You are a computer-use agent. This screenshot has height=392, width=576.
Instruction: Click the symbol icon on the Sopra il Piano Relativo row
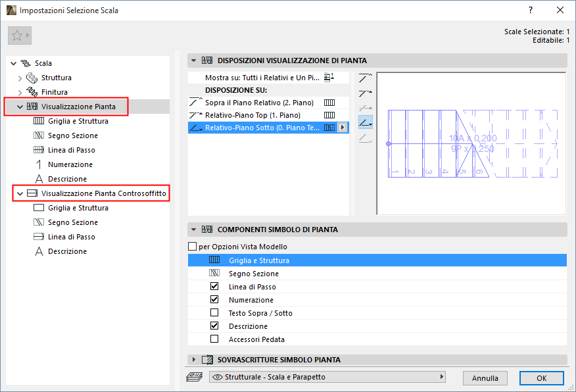329,103
